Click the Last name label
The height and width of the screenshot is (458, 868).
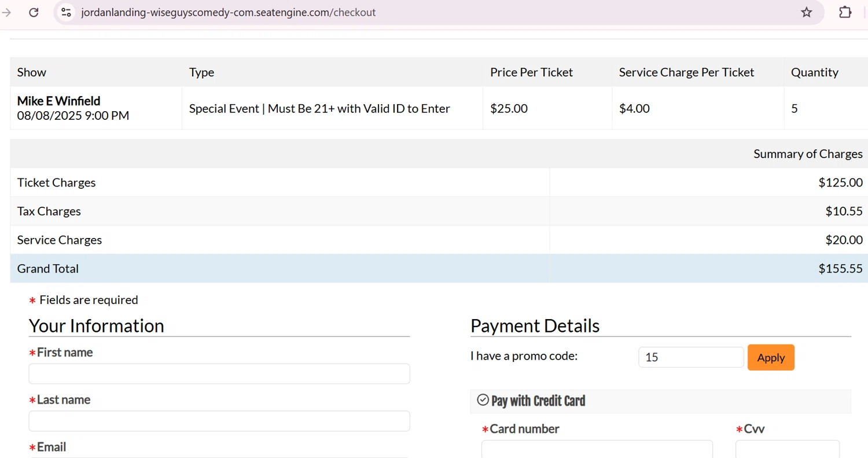(x=64, y=400)
